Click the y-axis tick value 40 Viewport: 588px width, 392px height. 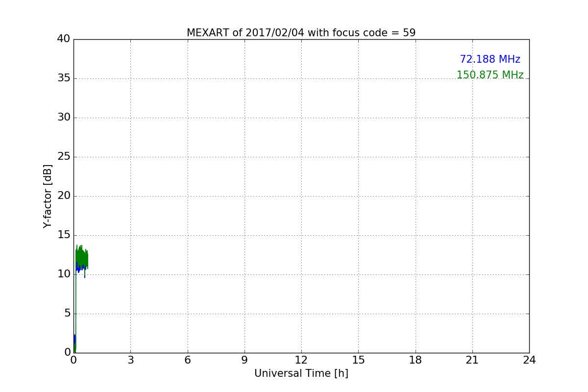(x=63, y=39)
